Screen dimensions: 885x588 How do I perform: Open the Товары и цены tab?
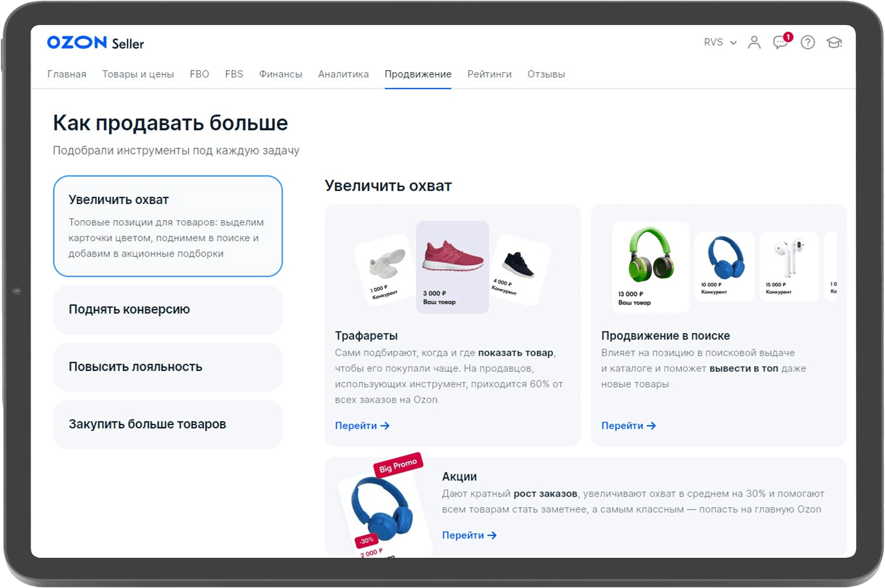pyautogui.click(x=138, y=74)
